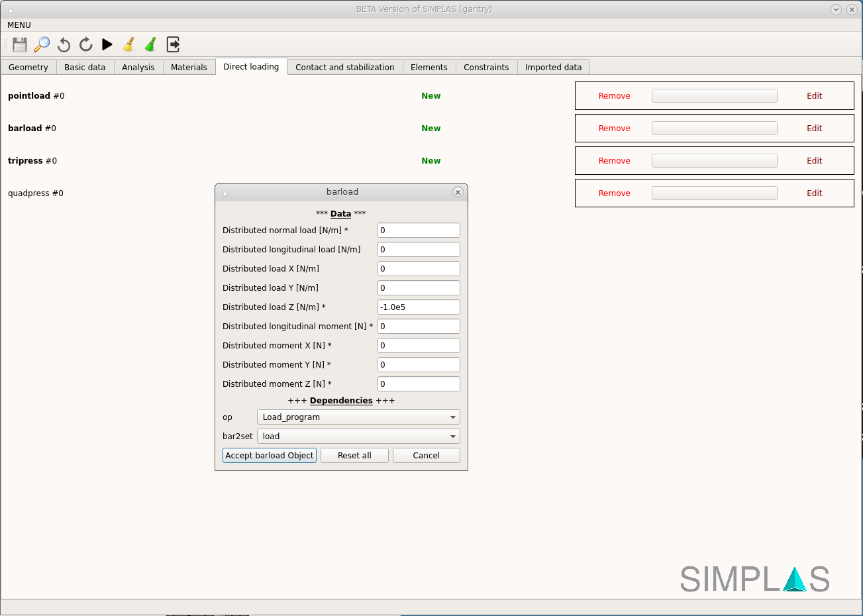This screenshot has height=616, width=863.
Task: Click the green broom icon
Action: [x=151, y=44]
